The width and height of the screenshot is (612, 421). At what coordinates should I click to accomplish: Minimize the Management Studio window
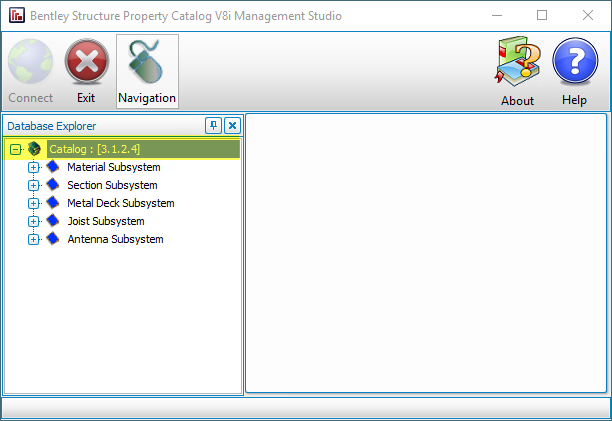click(x=497, y=15)
